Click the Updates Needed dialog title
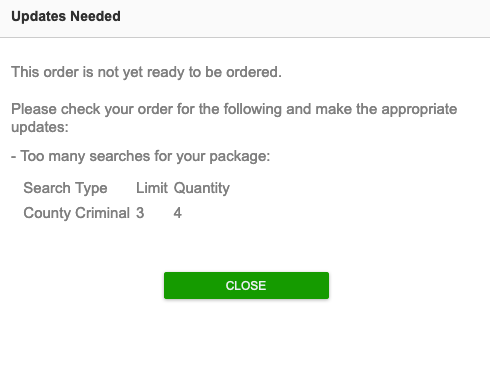 click(x=66, y=16)
